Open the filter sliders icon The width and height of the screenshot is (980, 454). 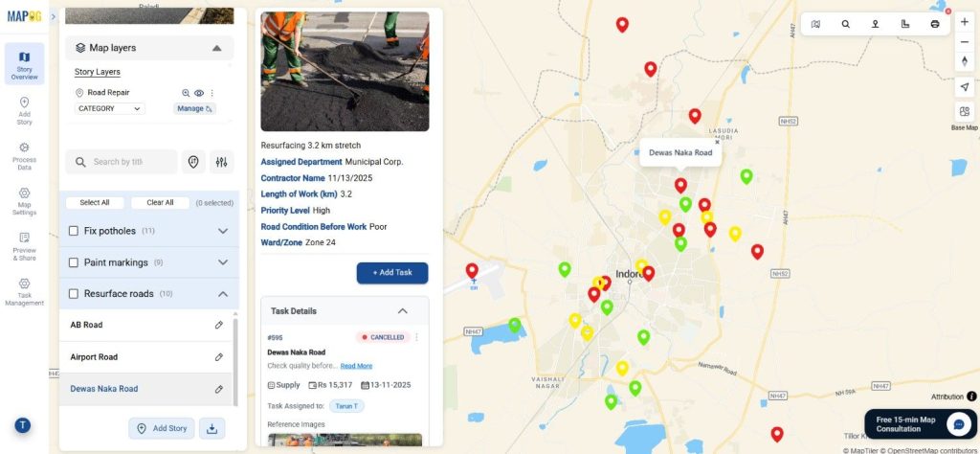[221, 162]
